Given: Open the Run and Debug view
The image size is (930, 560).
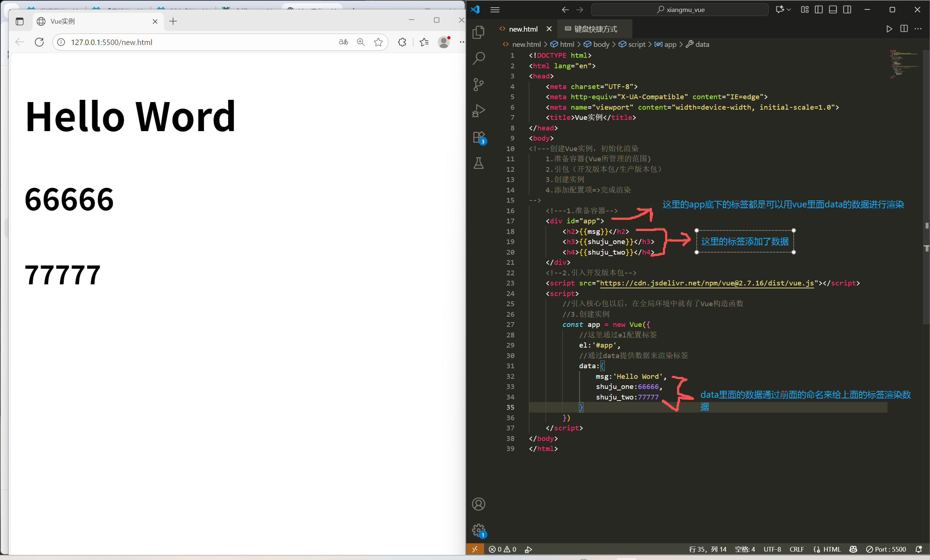Looking at the screenshot, I should pyautogui.click(x=478, y=111).
